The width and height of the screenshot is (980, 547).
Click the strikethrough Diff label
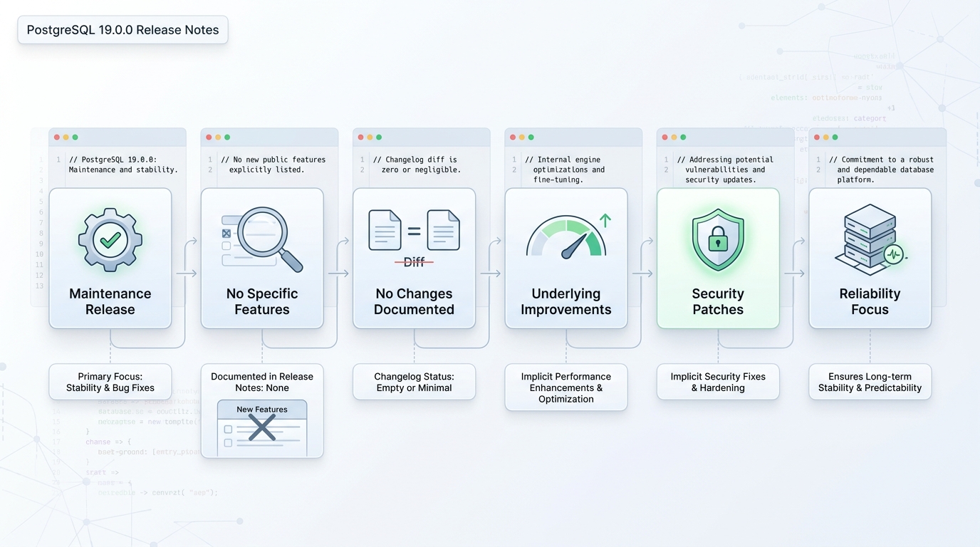(414, 262)
